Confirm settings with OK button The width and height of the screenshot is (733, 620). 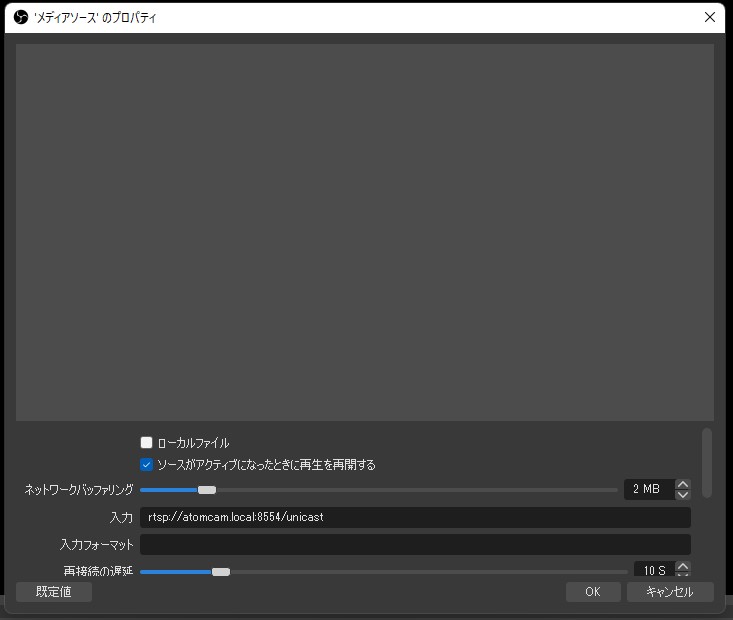pos(593,592)
